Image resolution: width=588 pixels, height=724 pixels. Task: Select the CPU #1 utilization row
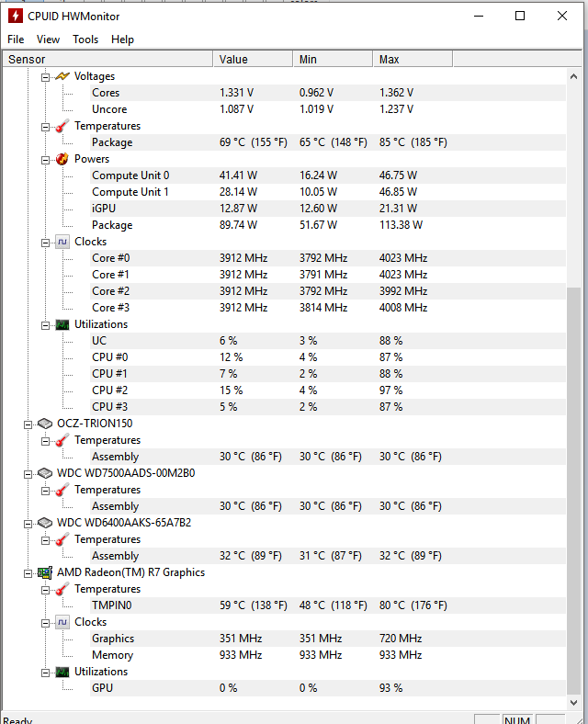click(x=329, y=374)
